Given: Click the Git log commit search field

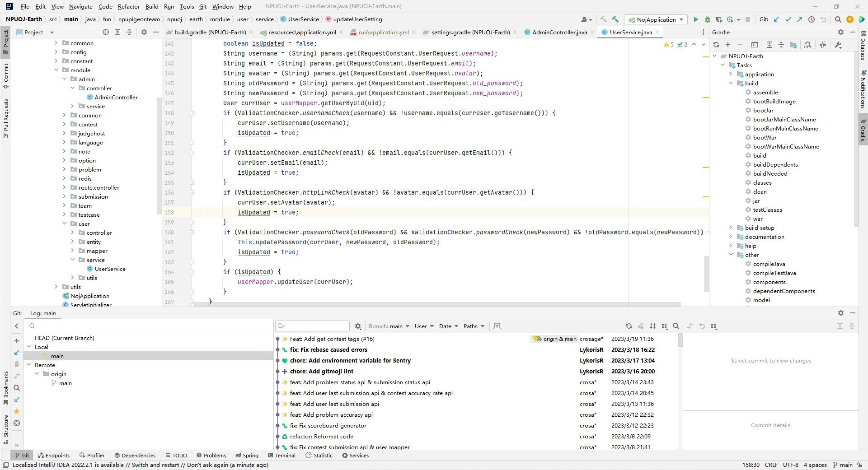Looking at the screenshot, I should coord(316,326).
